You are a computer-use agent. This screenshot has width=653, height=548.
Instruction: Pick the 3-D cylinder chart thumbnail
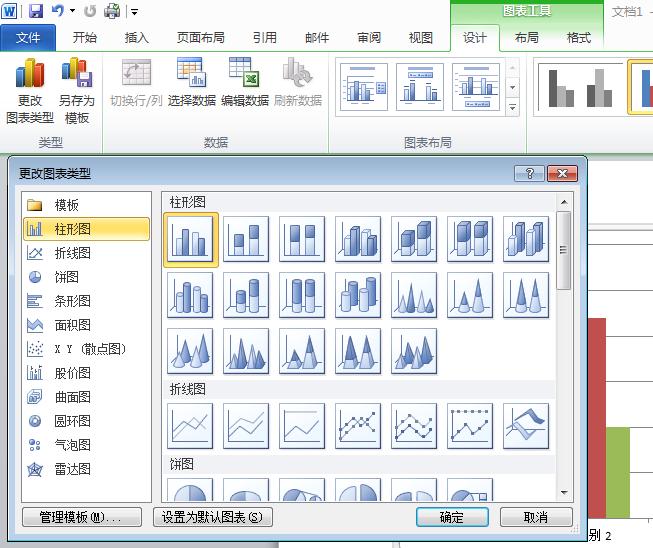pos(358,295)
